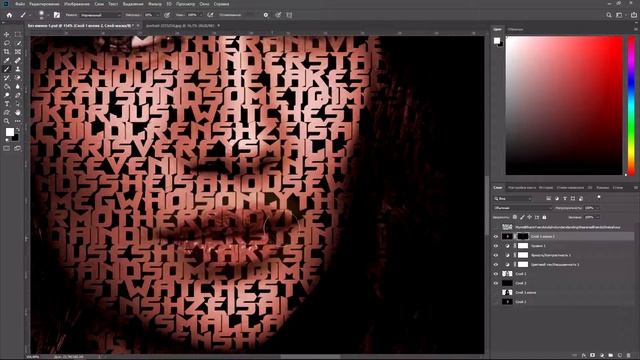Image resolution: width=640 pixels, height=360 pixels.
Task: Click the white foreground color swatch
Action: (9, 132)
